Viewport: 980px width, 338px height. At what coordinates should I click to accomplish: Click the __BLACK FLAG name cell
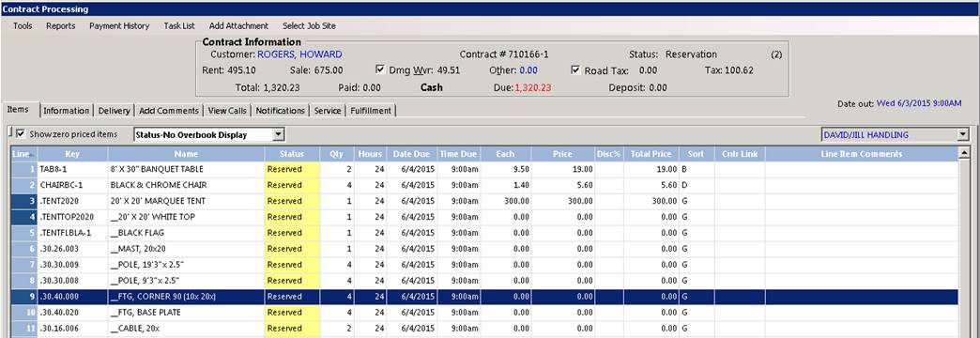click(186, 233)
